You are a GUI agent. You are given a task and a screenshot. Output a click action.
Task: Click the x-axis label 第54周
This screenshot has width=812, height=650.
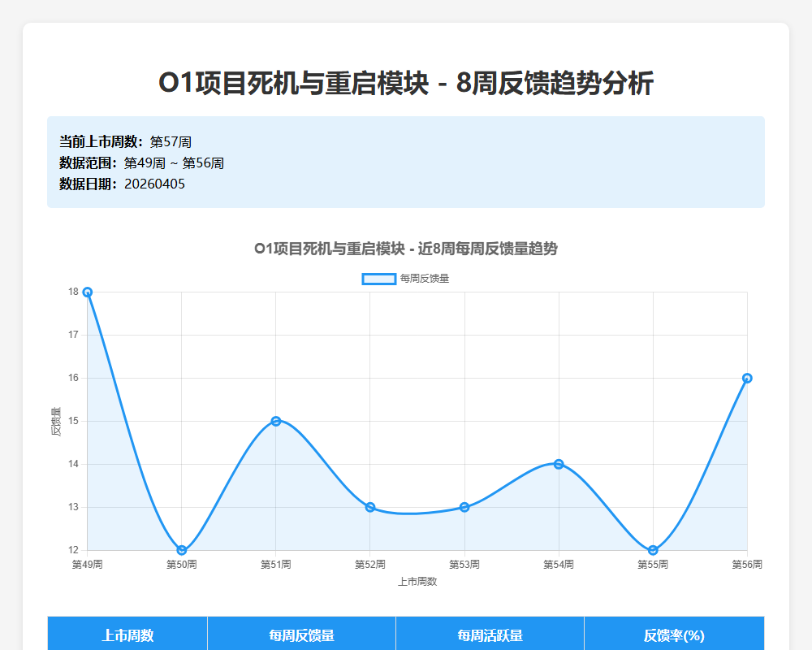click(559, 564)
